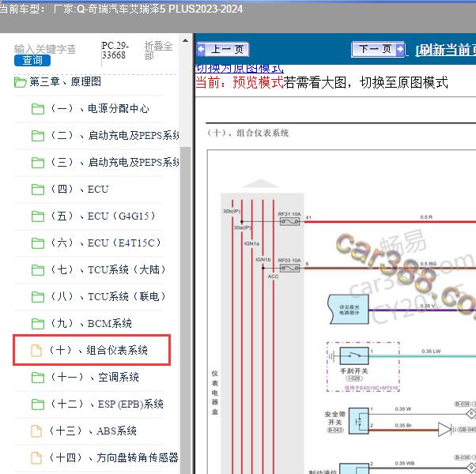Click folder icon of （二）、启动充电及PEPS

38,136
